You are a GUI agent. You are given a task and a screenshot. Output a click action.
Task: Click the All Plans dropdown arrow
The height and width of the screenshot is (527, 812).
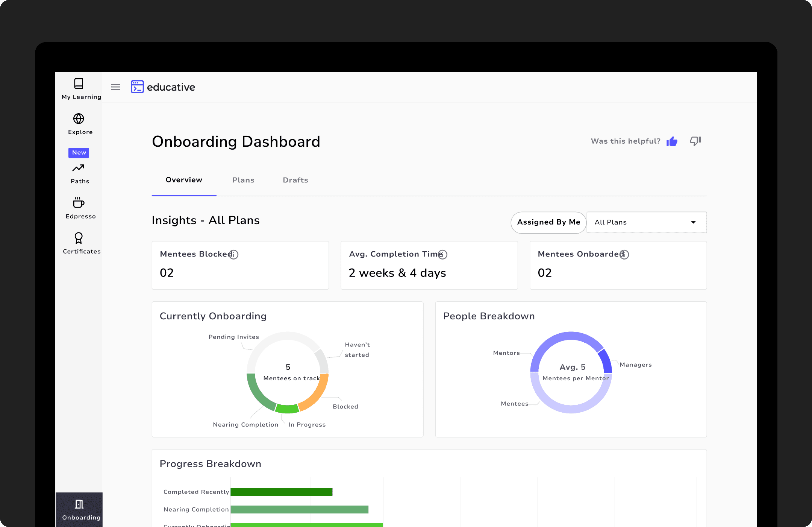click(693, 222)
